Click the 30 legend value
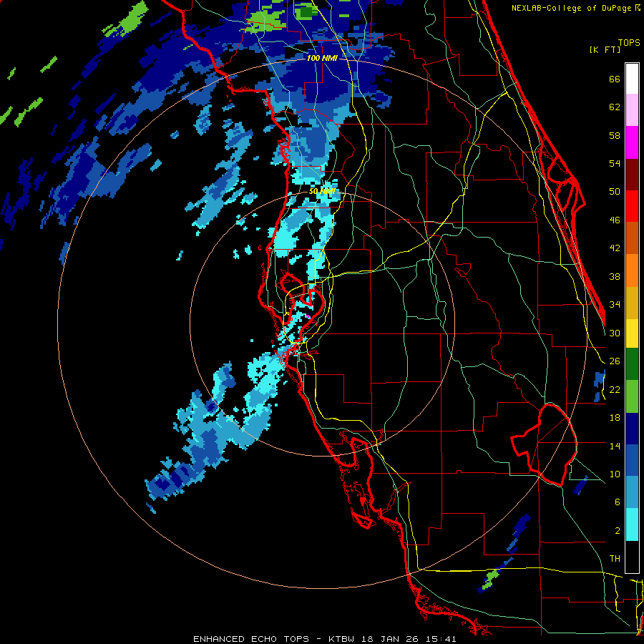Image resolution: width=644 pixels, height=644 pixels. click(615, 333)
